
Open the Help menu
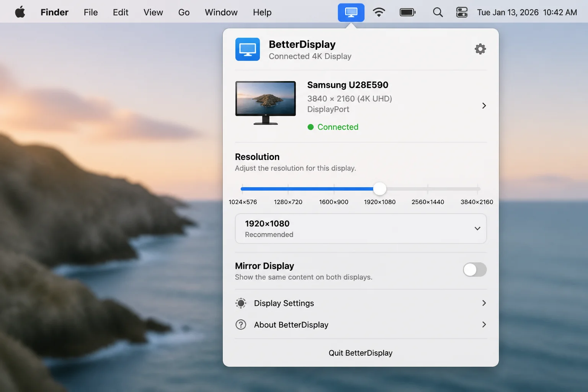(x=262, y=12)
